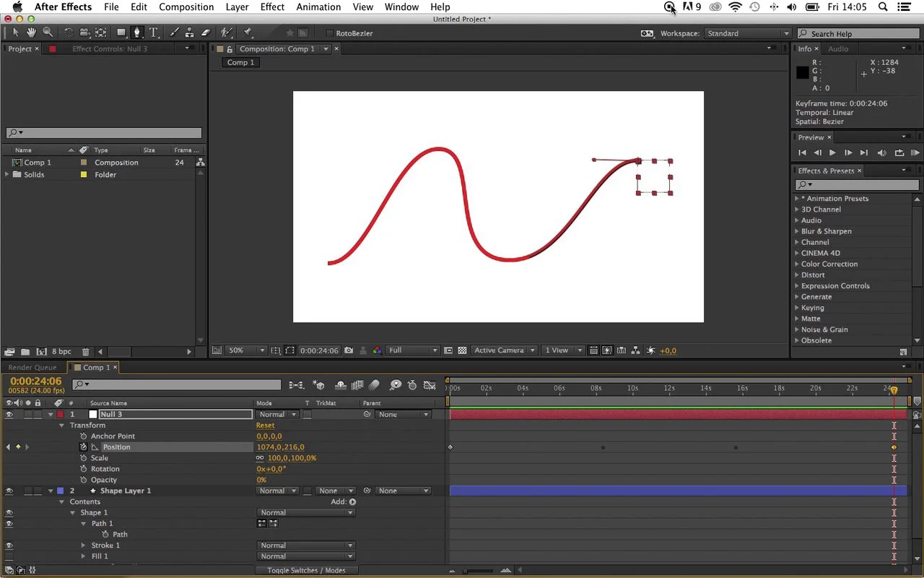Select the Type tool

pyautogui.click(x=153, y=33)
